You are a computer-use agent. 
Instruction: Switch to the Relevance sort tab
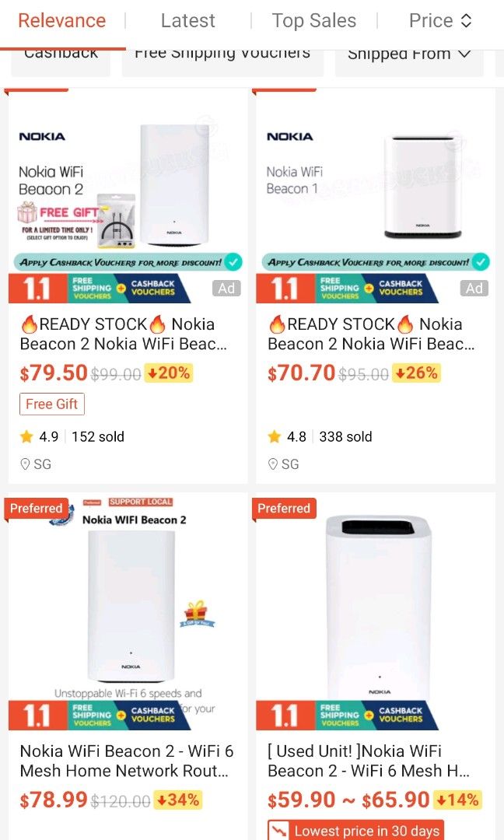61,21
